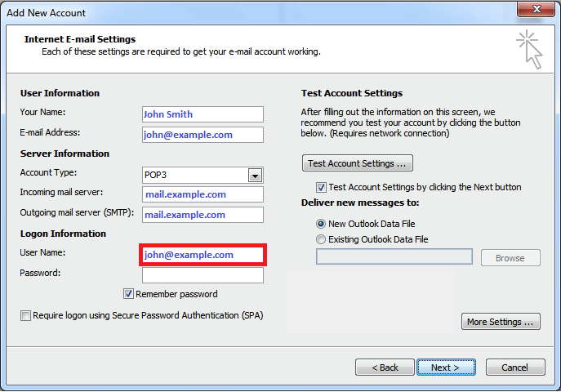Open the Account Type dropdown arrow

(x=255, y=176)
